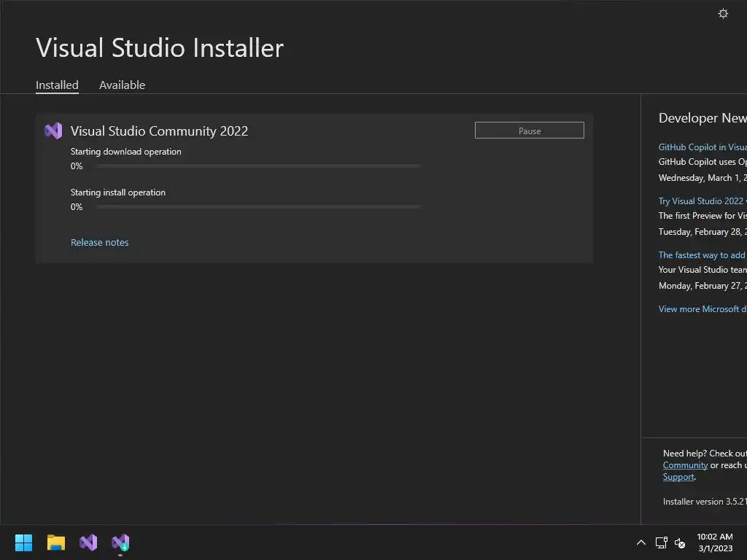Image resolution: width=747 pixels, height=560 pixels.
Task: Open the Windows Start menu
Action: 23,542
